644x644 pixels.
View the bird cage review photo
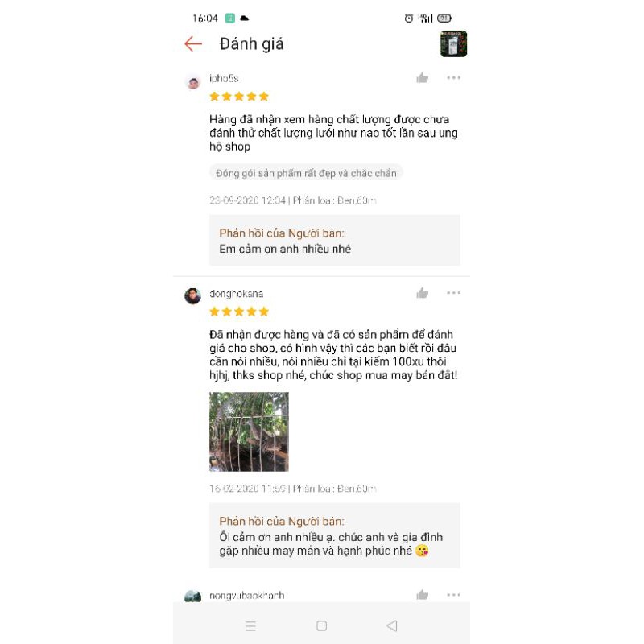pos(249,431)
